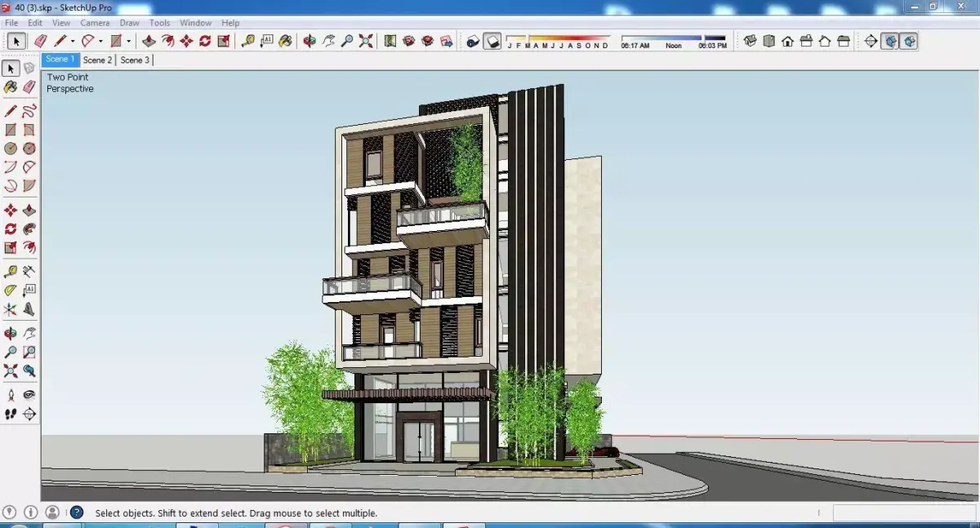Click the geo-location indicator icon in the status bar
980x528 pixels.
tap(10, 512)
